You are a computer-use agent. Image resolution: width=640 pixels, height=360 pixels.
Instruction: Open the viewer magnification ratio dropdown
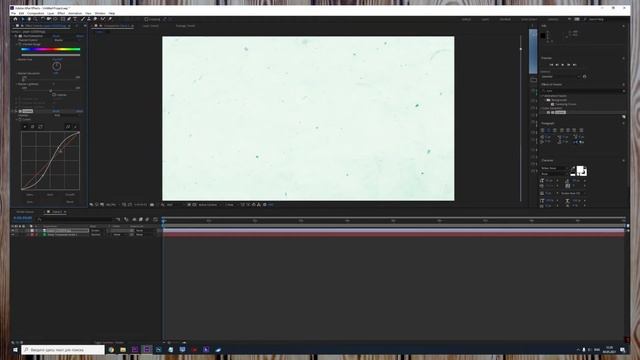111,204
